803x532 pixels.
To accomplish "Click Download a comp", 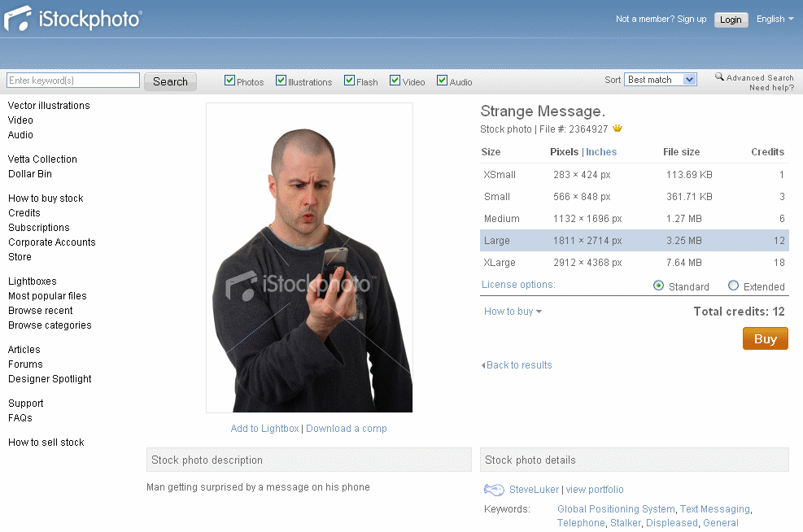I will [x=347, y=429].
